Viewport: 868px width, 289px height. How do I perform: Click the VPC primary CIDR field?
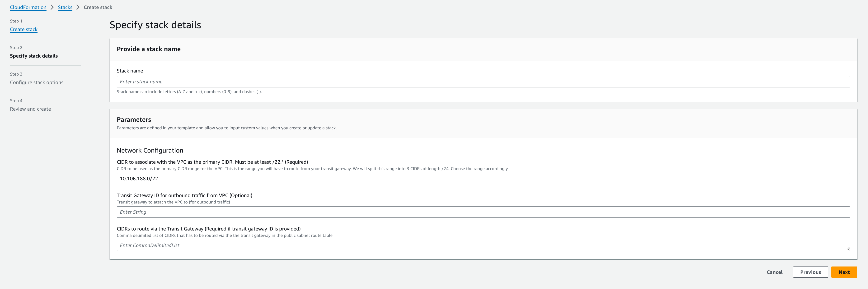[x=483, y=179]
